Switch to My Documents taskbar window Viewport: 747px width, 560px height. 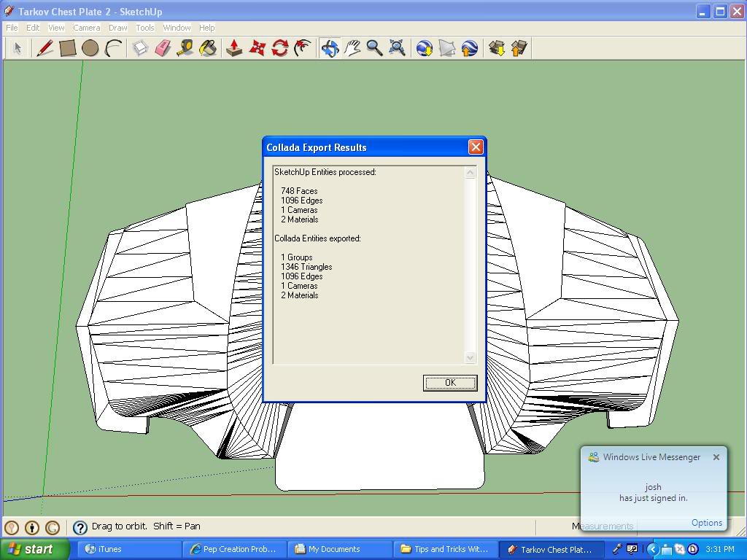pyautogui.click(x=340, y=550)
